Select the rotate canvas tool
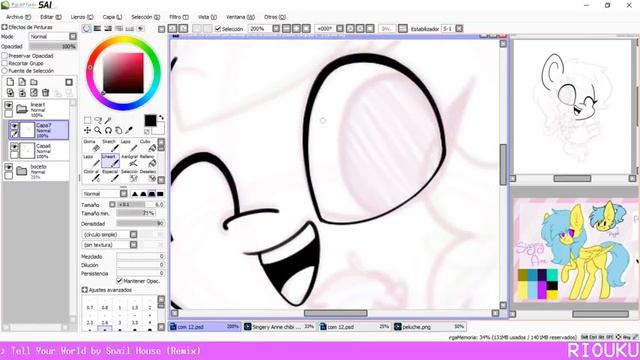Image resolution: width=640 pixels, height=360 pixels. pyautogui.click(x=108, y=130)
